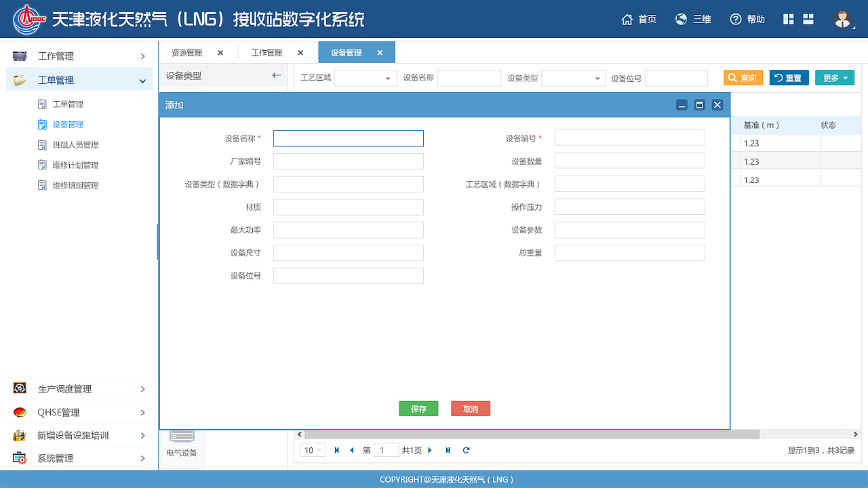Screen dimensions: 868x488
Task: Click the second layout toggle in header
Action: [808, 19]
